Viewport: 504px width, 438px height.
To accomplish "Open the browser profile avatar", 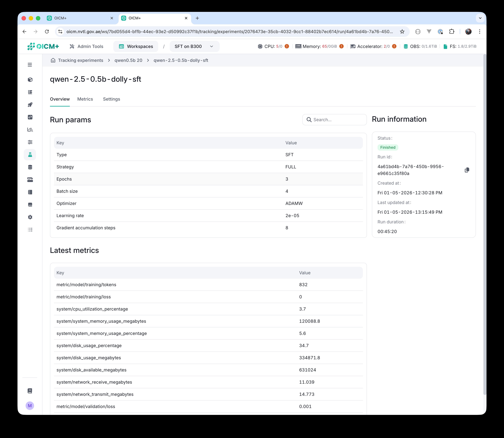I will tap(468, 32).
